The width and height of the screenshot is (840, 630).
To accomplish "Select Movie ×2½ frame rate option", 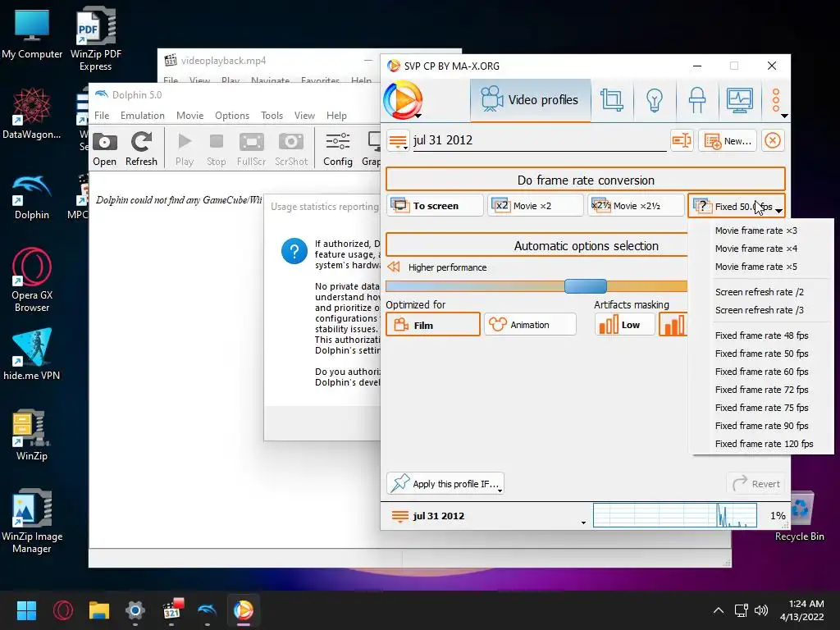I will [636, 206].
